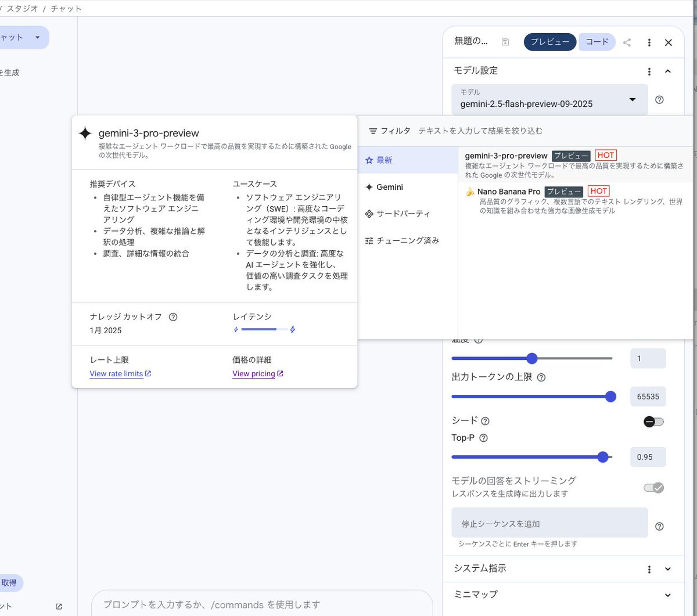The width and height of the screenshot is (697, 616).
Task: Click the banana icon of Nano Banana Pro
Action: 470,192
